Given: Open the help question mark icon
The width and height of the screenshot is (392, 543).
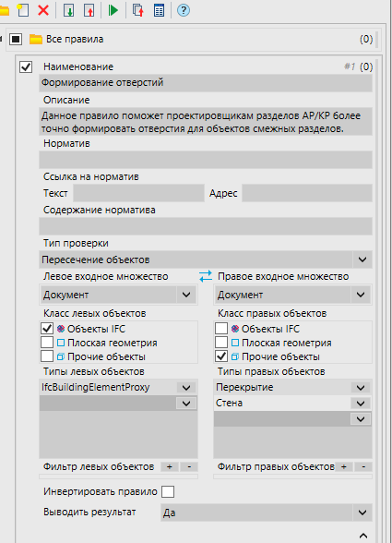Looking at the screenshot, I should (x=184, y=10).
